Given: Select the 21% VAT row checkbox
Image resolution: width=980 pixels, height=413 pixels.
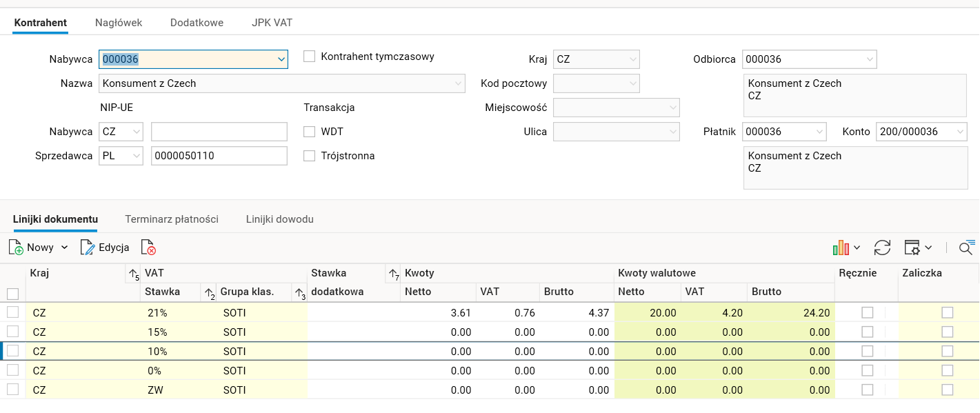Looking at the screenshot, I should (x=12, y=312).
